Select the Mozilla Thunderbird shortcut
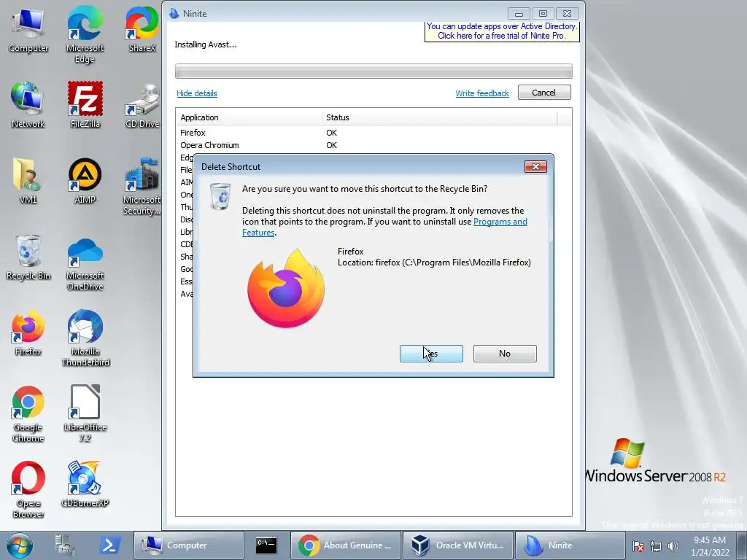 coord(85,338)
